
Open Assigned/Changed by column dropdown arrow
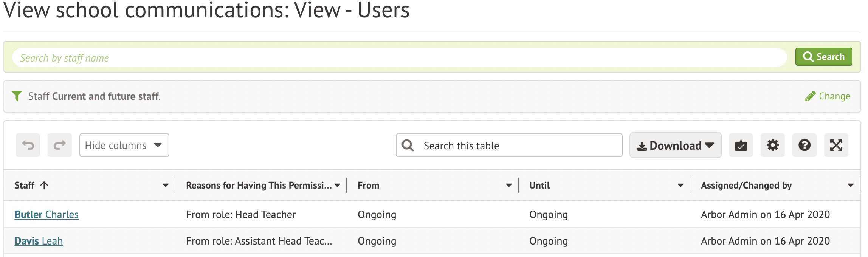(850, 185)
